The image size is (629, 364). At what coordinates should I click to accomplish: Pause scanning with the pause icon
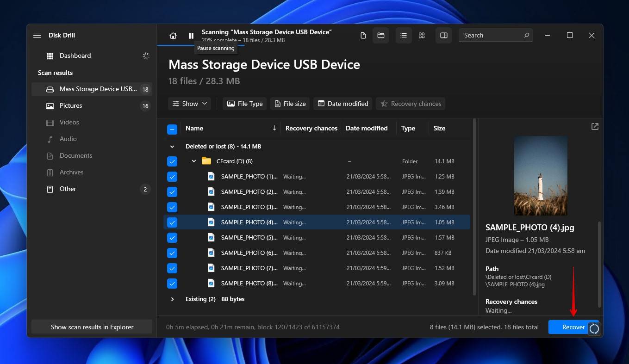191,35
